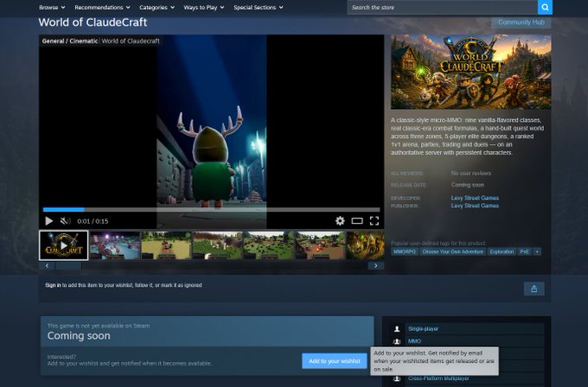This screenshot has width=588, height=387.
Task: Select the last partially dark forest thumbnail
Action: (x=365, y=245)
